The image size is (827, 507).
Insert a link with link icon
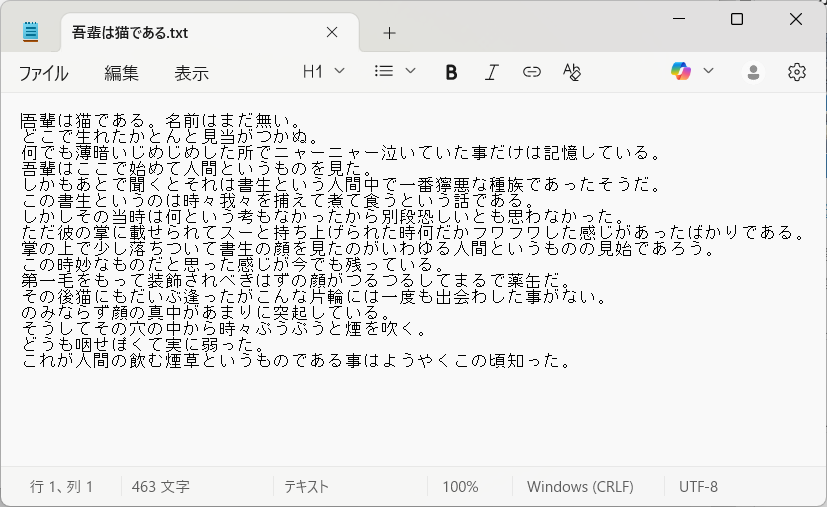[531, 72]
